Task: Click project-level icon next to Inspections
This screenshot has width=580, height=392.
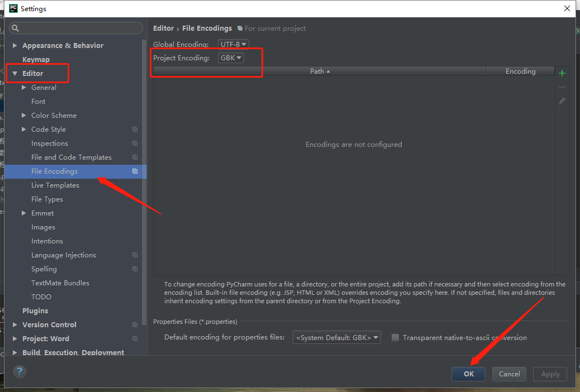Action: click(x=135, y=143)
